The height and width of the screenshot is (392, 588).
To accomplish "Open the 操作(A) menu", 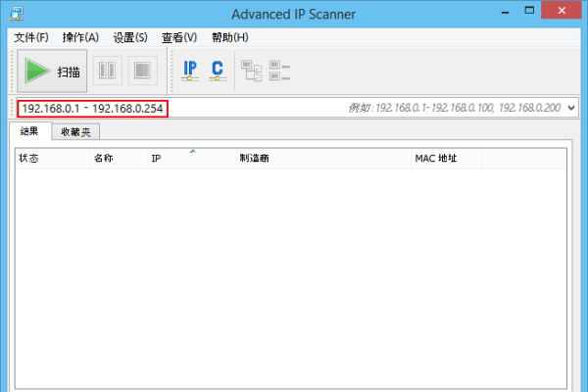I will [80, 37].
